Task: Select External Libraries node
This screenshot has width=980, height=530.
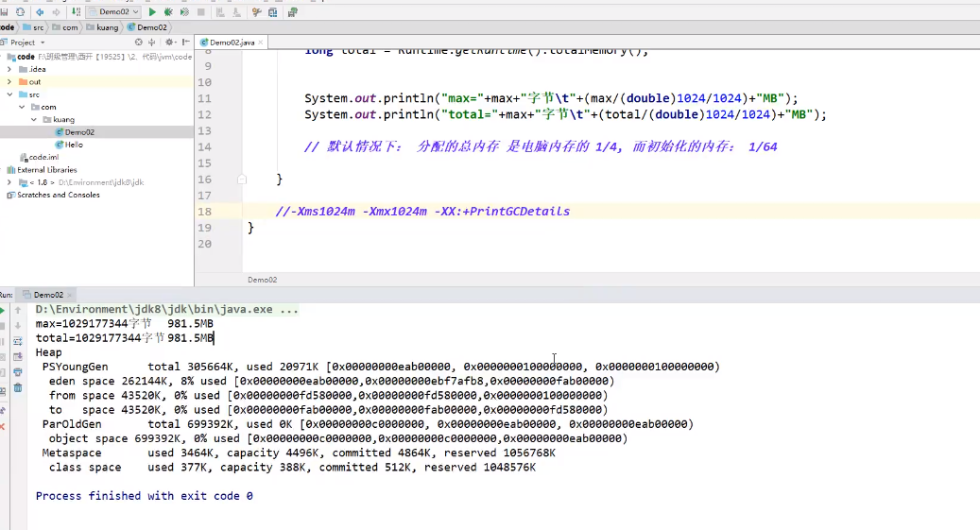Action: (42, 169)
